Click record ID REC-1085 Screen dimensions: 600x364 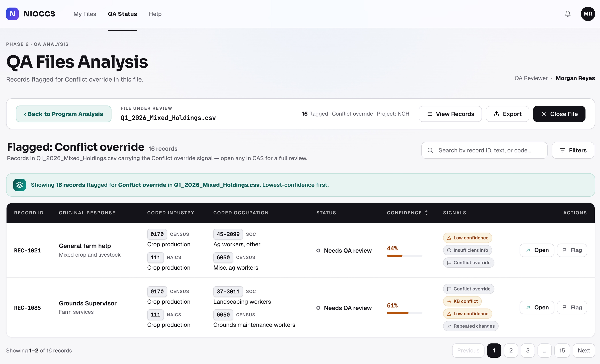click(27, 308)
